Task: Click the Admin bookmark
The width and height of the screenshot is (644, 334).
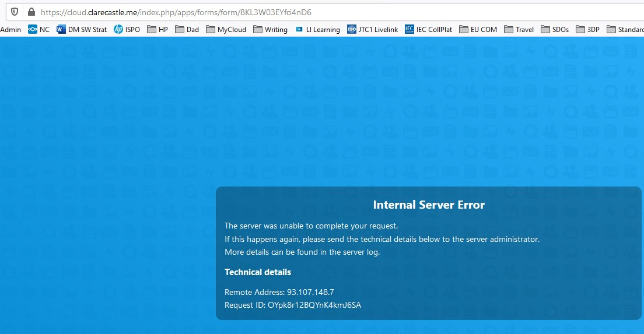Action: tap(10, 29)
